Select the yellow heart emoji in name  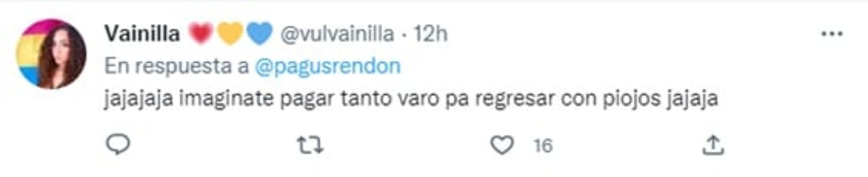(229, 33)
